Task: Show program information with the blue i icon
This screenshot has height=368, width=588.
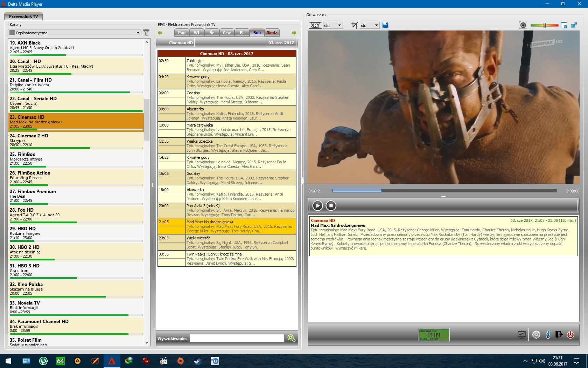Action: (548, 335)
